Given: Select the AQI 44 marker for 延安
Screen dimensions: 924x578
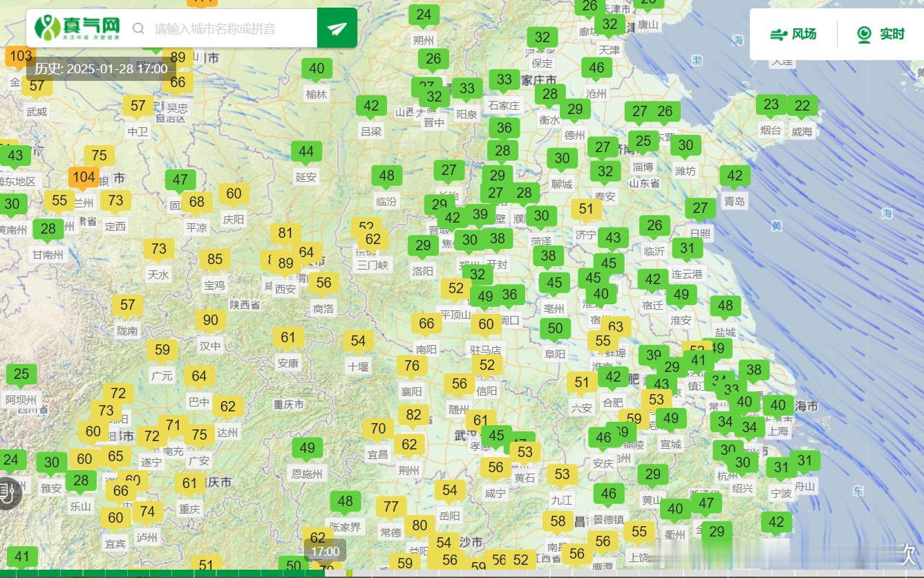Looking at the screenshot, I should point(306,151).
